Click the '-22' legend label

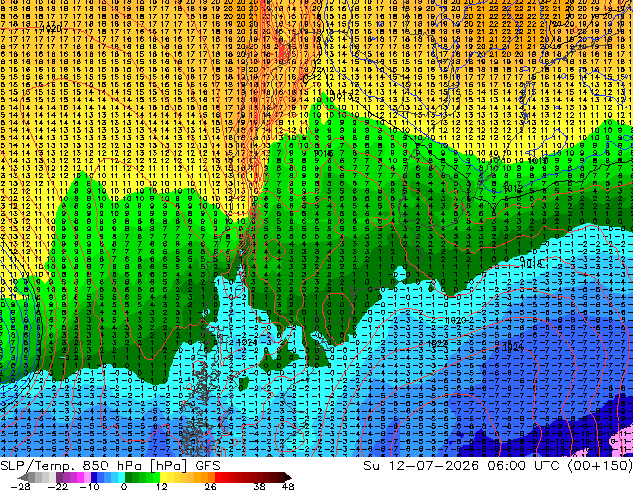click(58, 486)
